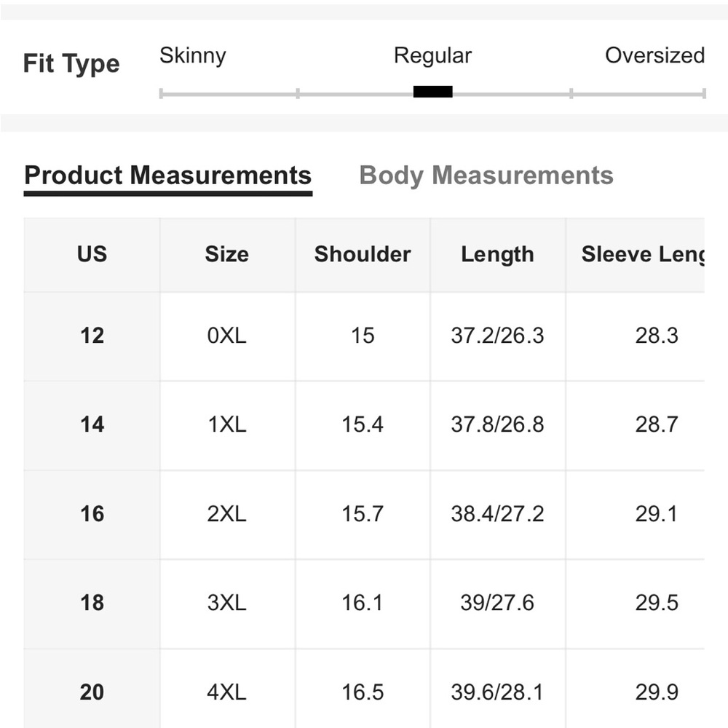Click the Size column header
This screenshot has width=728, height=728.
coord(227,254)
